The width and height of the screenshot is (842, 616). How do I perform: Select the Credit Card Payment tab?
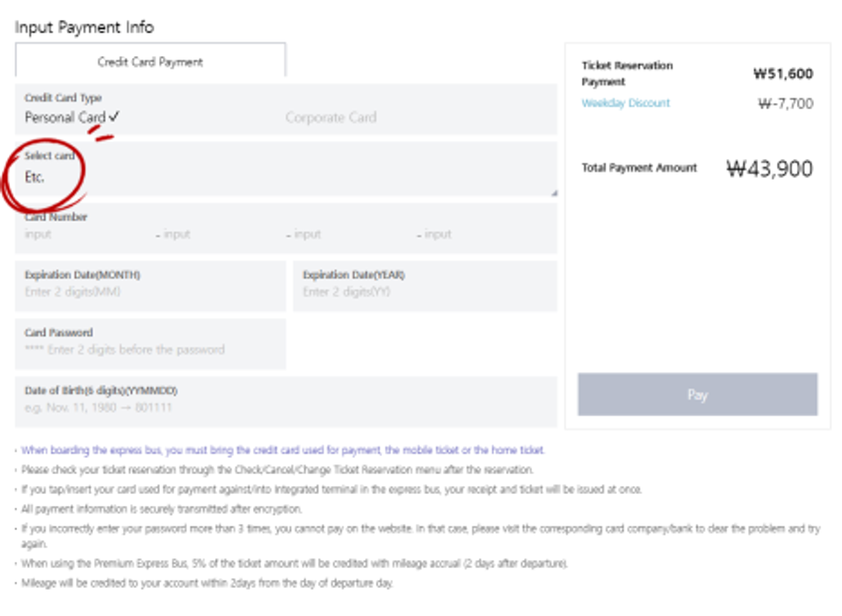150,61
